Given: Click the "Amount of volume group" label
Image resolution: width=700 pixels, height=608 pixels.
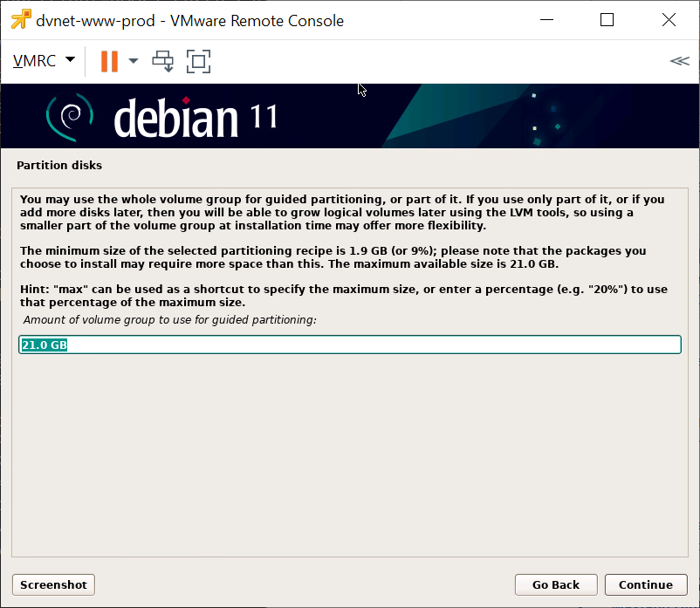Looking at the screenshot, I should point(169,320).
